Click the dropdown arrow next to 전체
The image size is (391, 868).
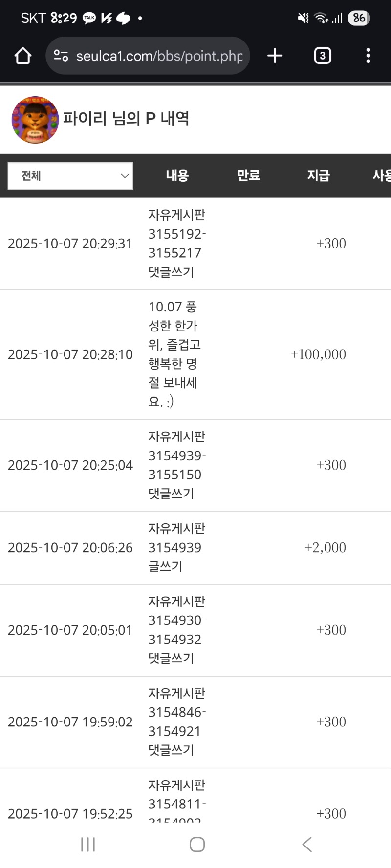125,176
